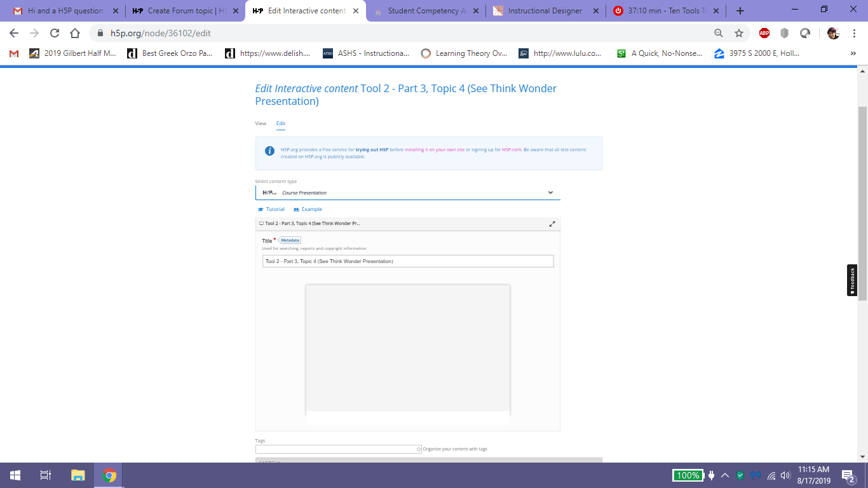This screenshot has height=488, width=868.
Task: Select the Tutorial icon for Course Presentation
Action: click(x=261, y=209)
